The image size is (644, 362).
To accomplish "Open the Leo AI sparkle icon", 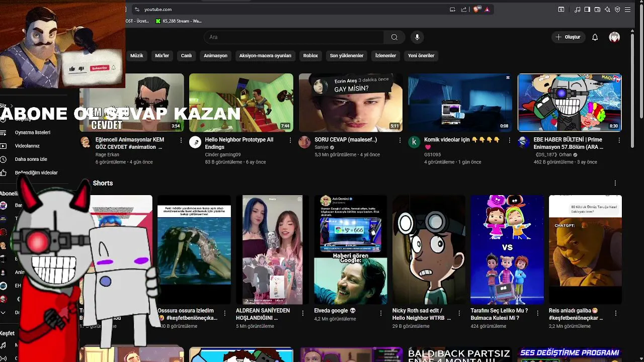I will pyautogui.click(x=607, y=10).
